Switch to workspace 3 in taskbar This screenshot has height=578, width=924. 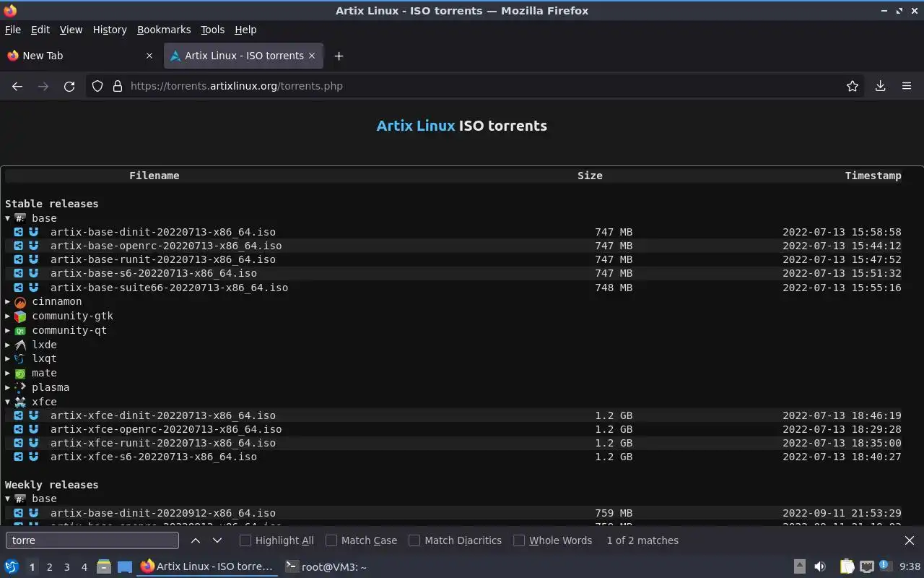click(66, 567)
